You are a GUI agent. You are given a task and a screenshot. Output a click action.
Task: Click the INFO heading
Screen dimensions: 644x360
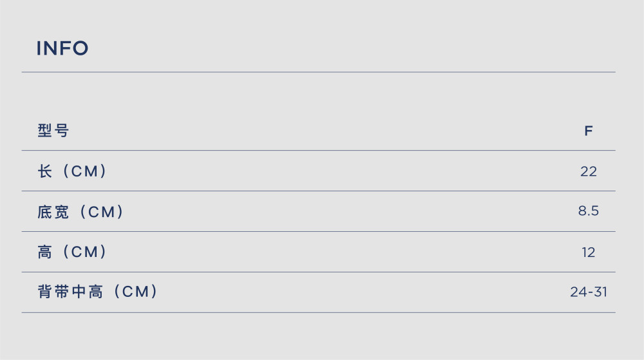click(x=62, y=48)
